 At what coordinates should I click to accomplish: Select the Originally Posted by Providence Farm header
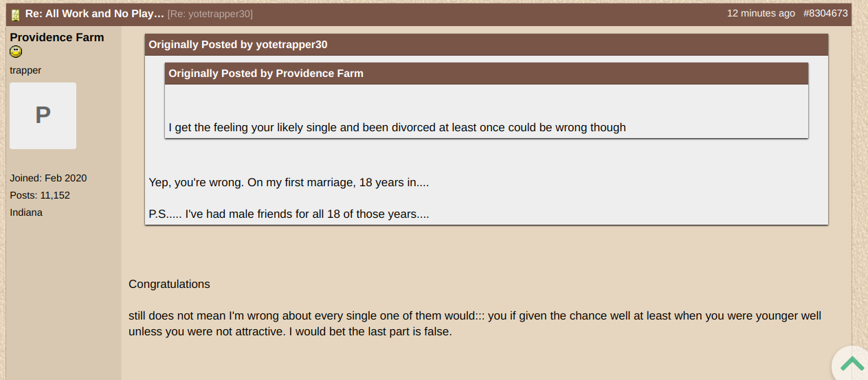[x=487, y=74]
